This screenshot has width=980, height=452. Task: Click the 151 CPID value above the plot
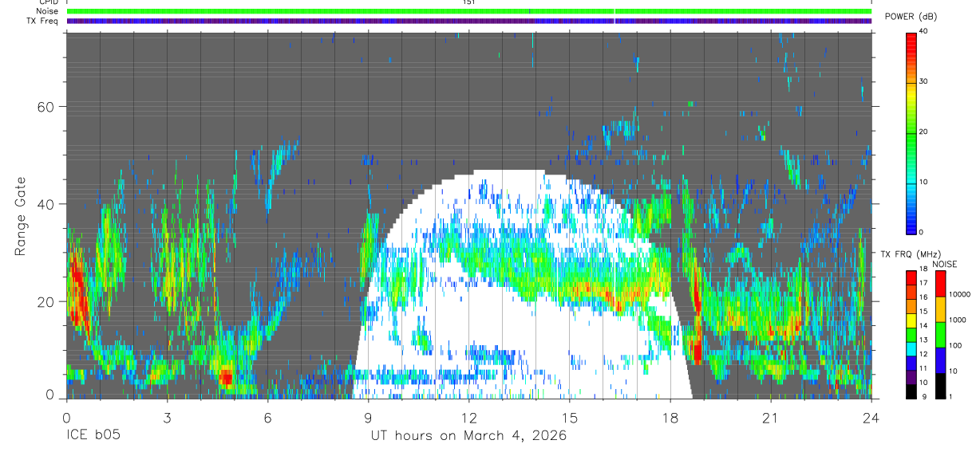pos(468,2)
